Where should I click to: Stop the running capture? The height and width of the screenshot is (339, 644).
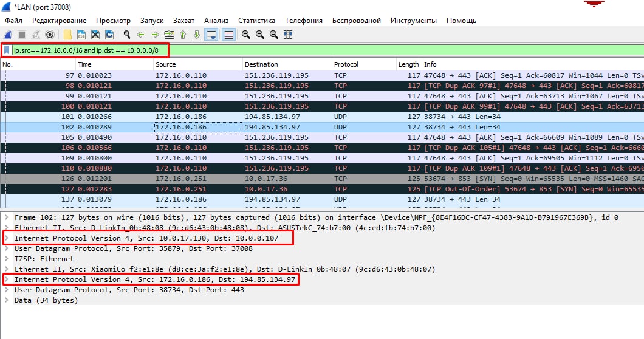(22, 35)
